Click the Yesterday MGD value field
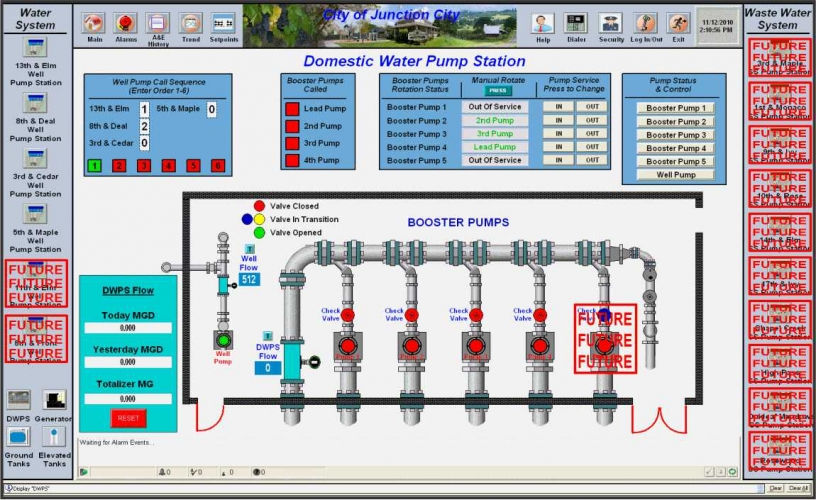The width and height of the screenshot is (816, 500). coord(128,362)
